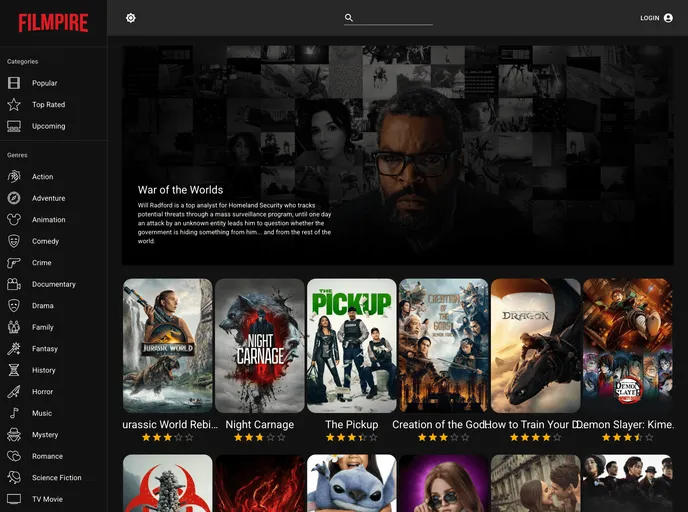Open the Stitch movie poster
Screen dimensions: 688x512
tap(351, 483)
